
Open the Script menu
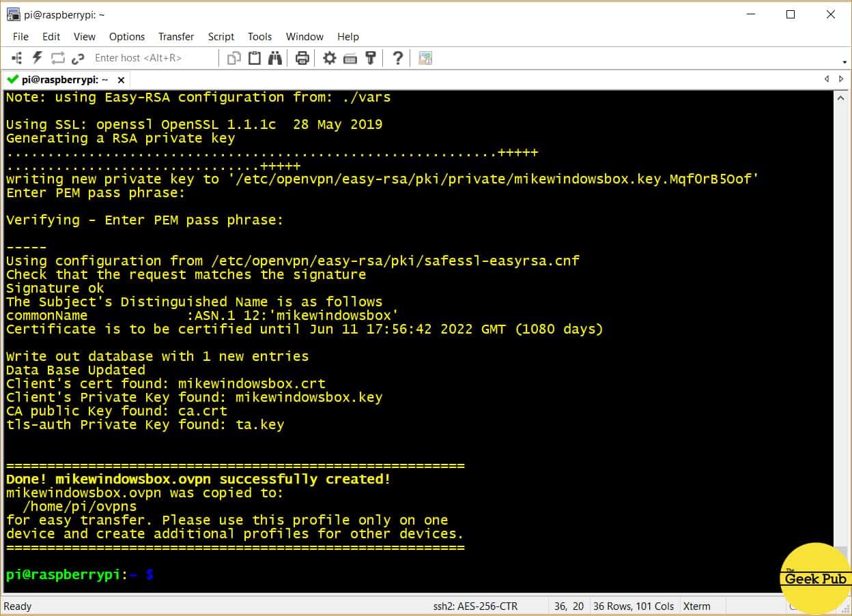[x=221, y=37]
